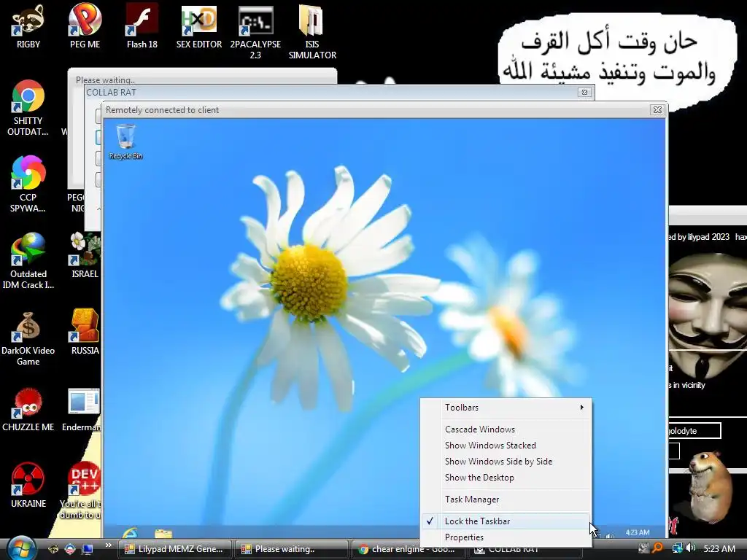Viewport: 747px width, 560px height.
Task: Launch the CHUZZLE ME red fuzzball shortcut
Action: click(28, 408)
